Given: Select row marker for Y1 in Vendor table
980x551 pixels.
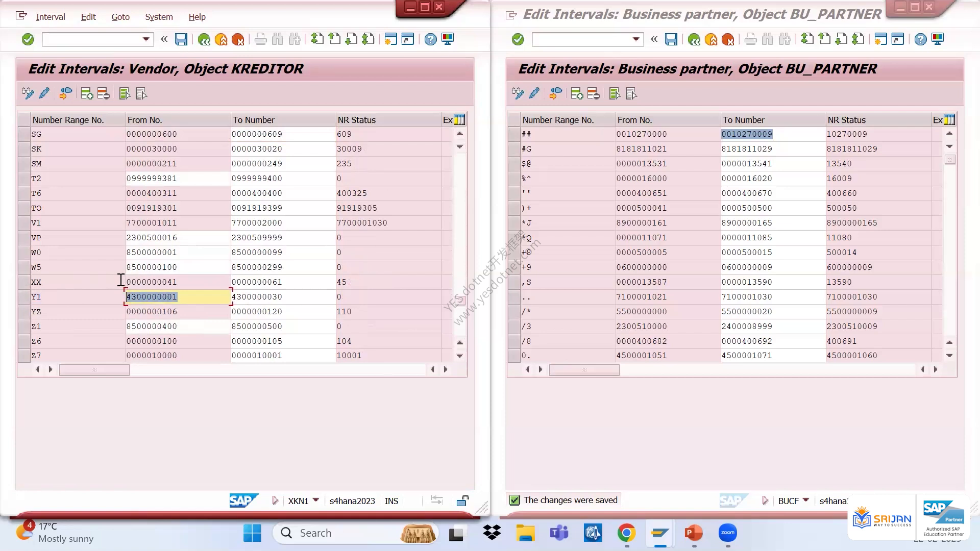Looking at the screenshot, I should [x=23, y=297].
